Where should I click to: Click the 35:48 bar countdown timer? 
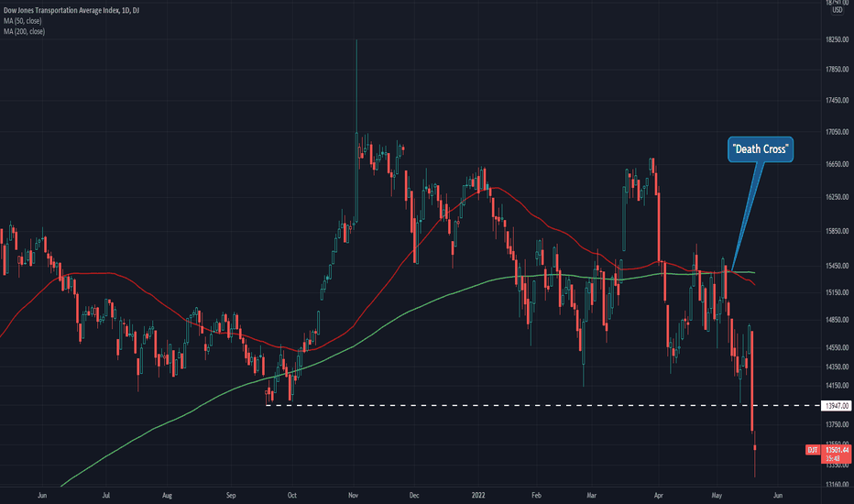point(833,459)
